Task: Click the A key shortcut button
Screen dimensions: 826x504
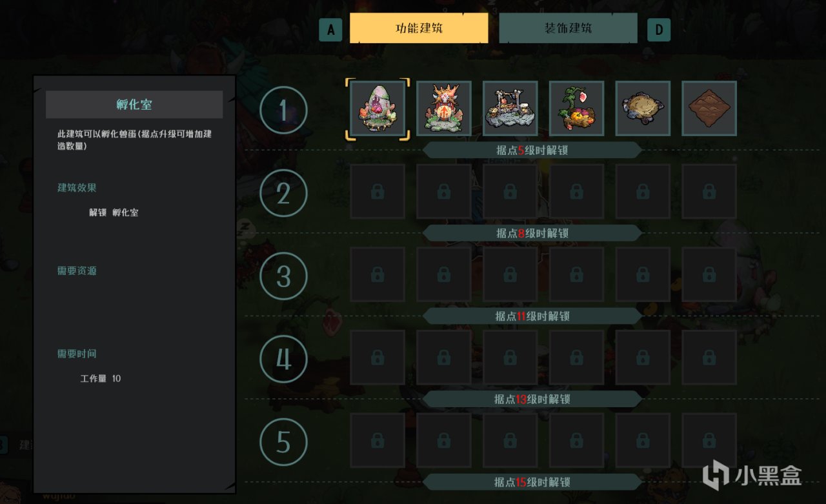Action: point(330,30)
